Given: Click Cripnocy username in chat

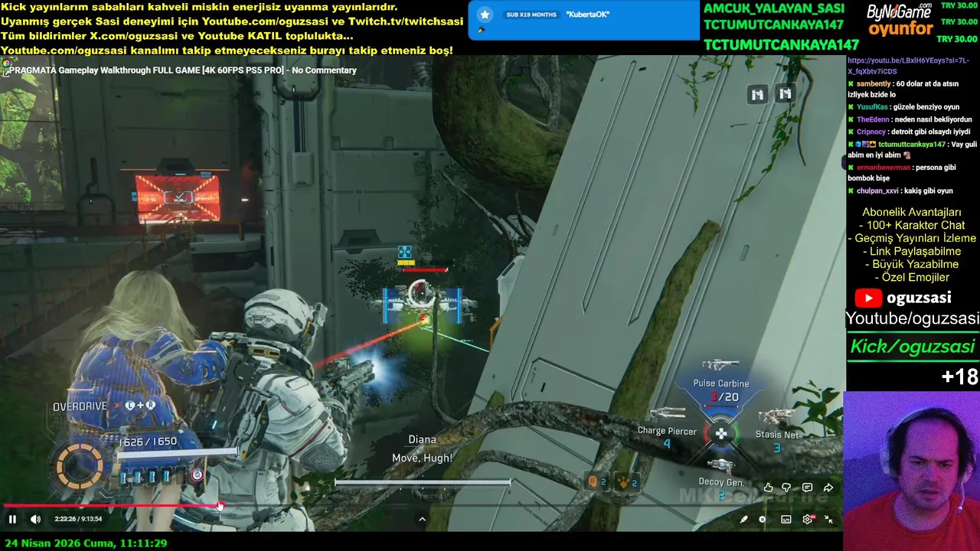Looking at the screenshot, I should tap(871, 132).
